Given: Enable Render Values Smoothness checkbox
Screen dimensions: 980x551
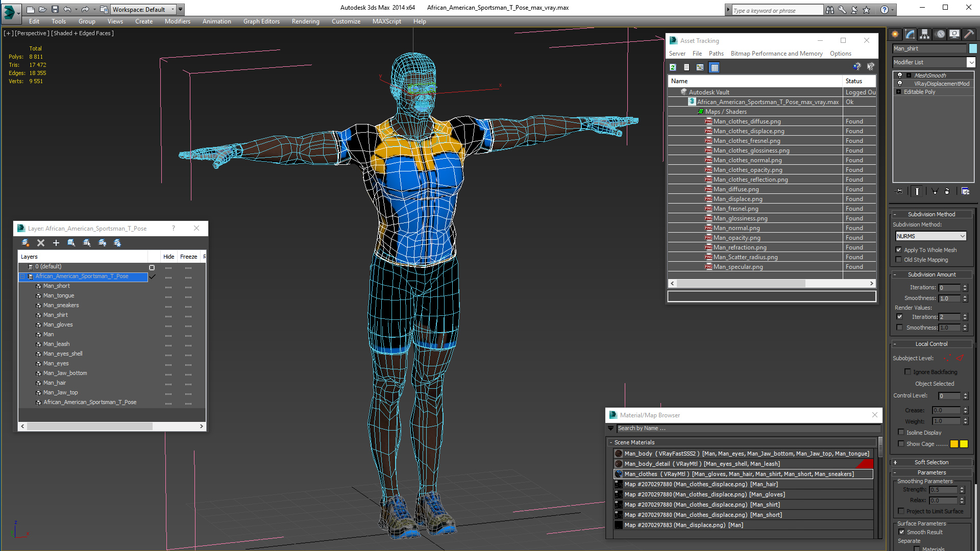Looking at the screenshot, I should click(x=899, y=328).
